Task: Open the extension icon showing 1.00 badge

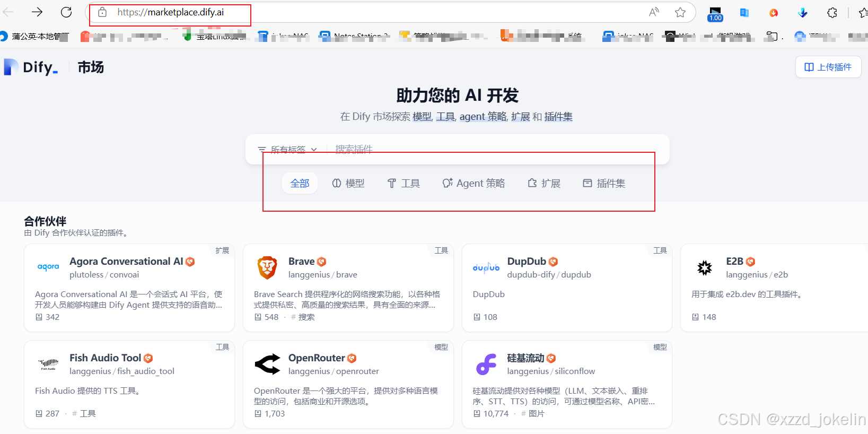Action: coord(715,14)
